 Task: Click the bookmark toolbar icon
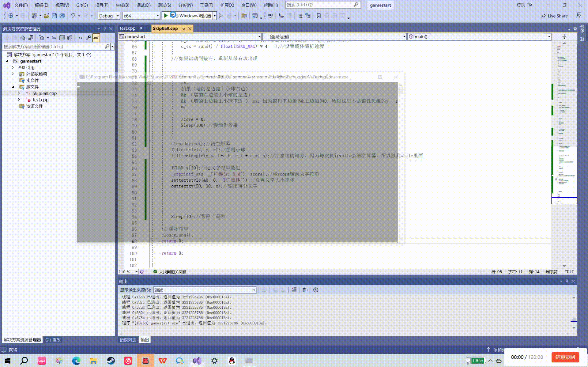318,16
